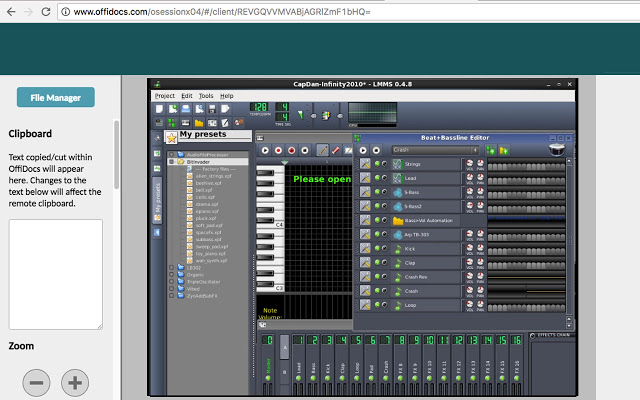Open actions menu for Strings track
This screenshot has height=400, width=640.
tap(365, 164)
